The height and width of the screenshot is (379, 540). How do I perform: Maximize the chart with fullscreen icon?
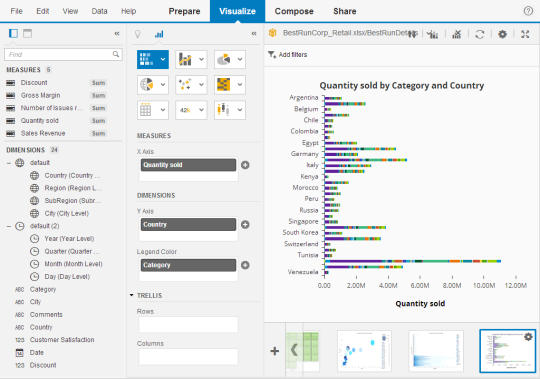click(525, 34)
